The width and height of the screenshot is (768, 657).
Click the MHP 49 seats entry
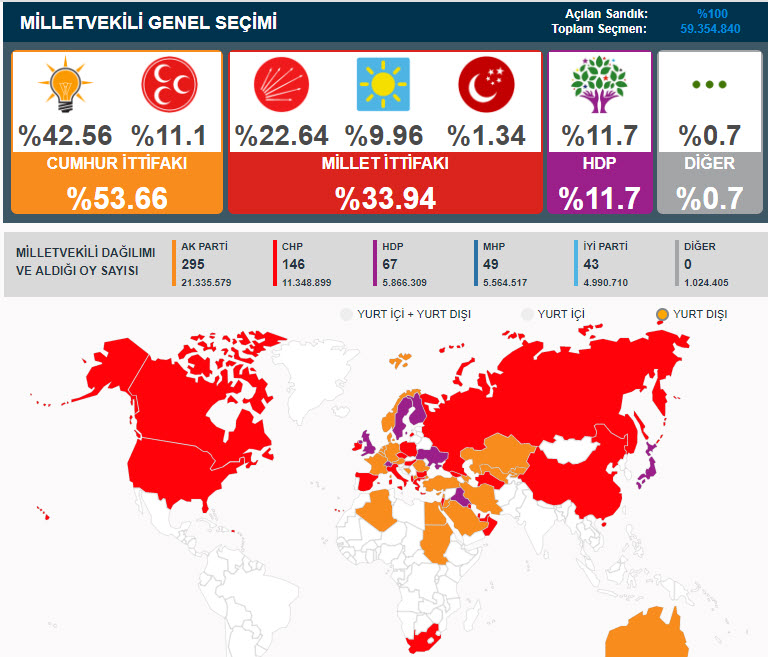[x=502, y=264]
